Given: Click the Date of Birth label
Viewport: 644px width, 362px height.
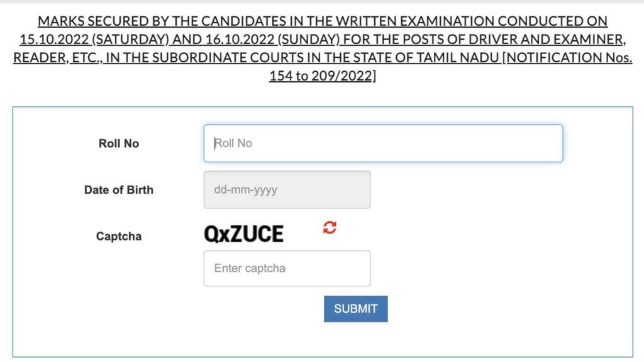Looking at the screenshot, I should 119,189.
